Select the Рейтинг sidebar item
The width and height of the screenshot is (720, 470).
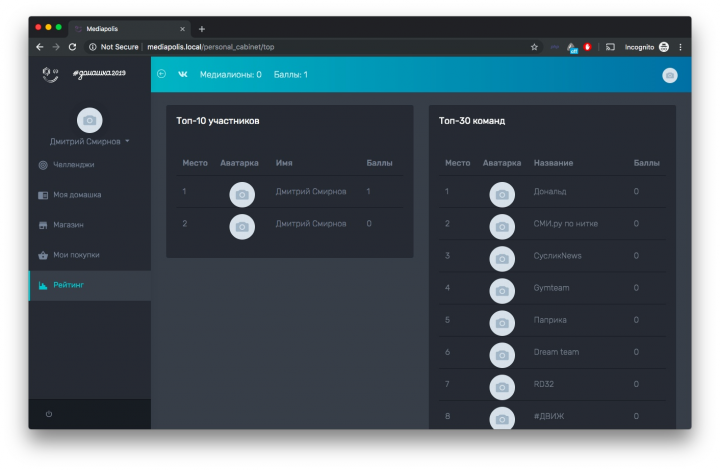click(90, 285)
